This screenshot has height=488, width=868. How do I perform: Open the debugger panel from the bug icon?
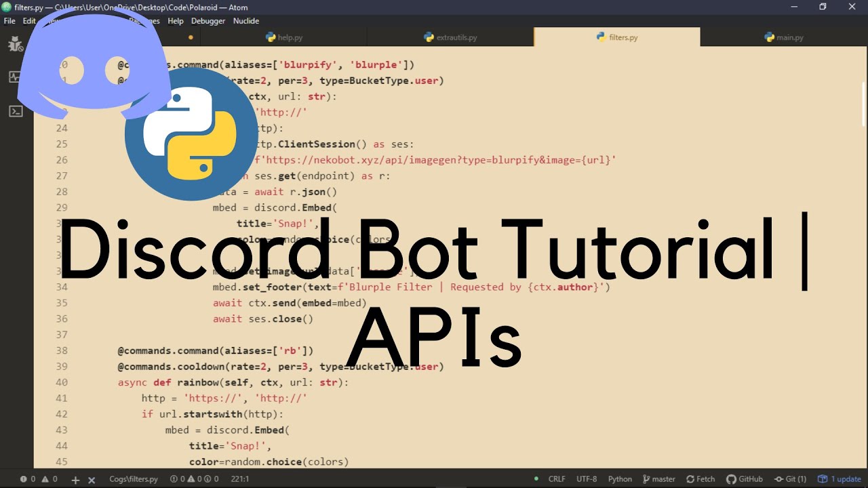pyautogui.click(x=16, y=45)
